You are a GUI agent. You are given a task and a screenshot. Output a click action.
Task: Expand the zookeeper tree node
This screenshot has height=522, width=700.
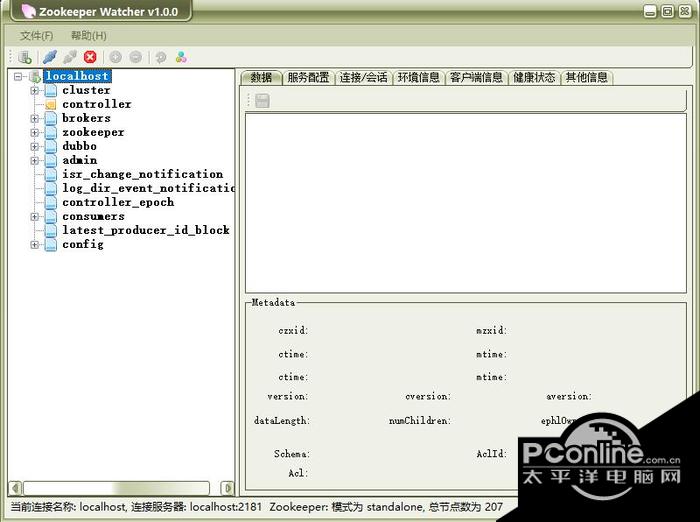[34, 133]
